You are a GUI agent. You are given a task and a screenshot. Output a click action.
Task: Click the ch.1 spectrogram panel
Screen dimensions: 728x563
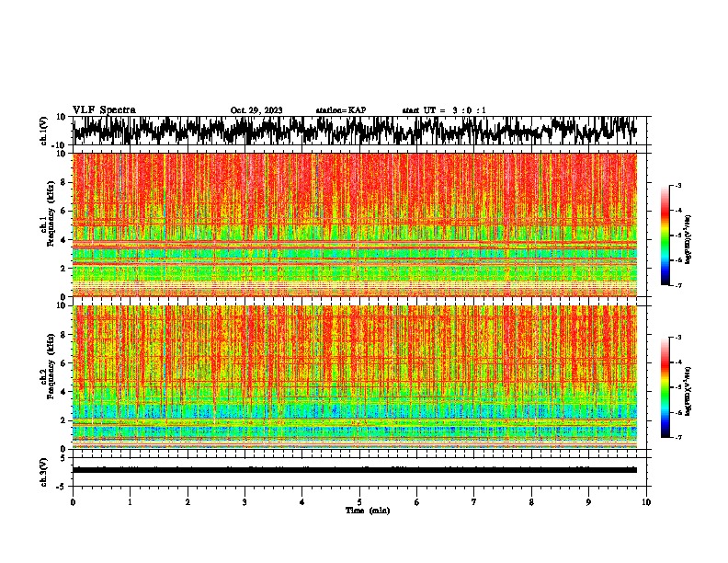tap(355, 224)
